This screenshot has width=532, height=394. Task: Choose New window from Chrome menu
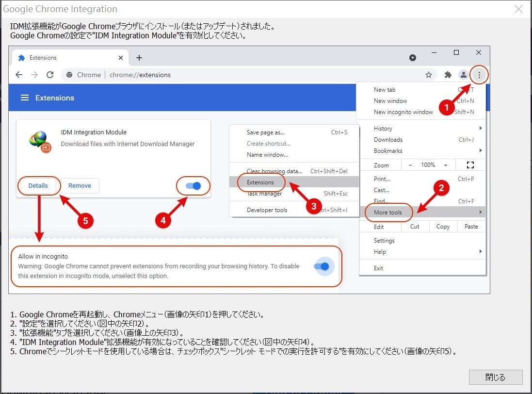tap(390, 101)
